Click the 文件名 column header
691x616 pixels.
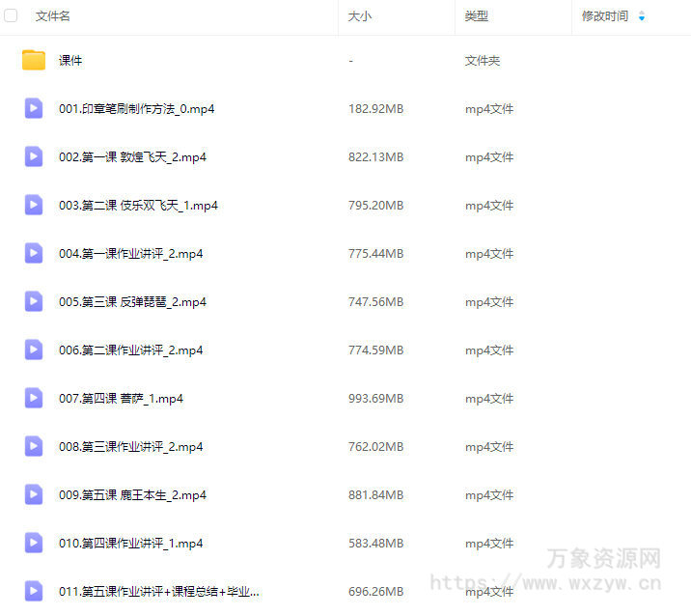(x=53, y=16)
